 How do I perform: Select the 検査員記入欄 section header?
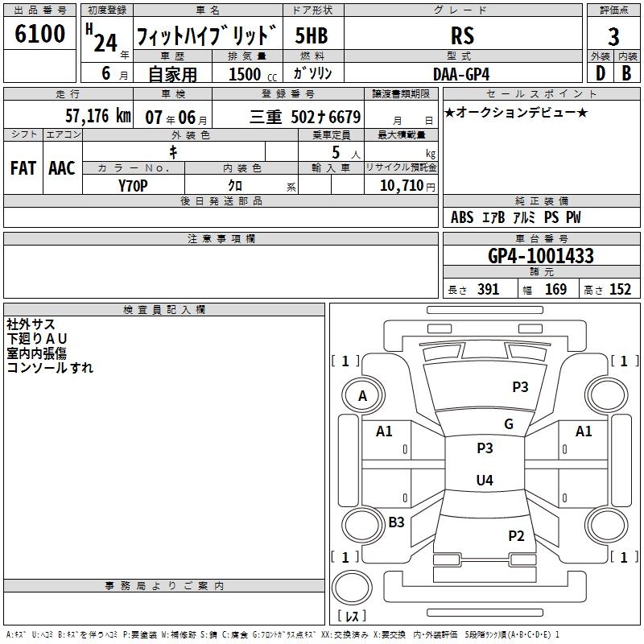[164, 310]
